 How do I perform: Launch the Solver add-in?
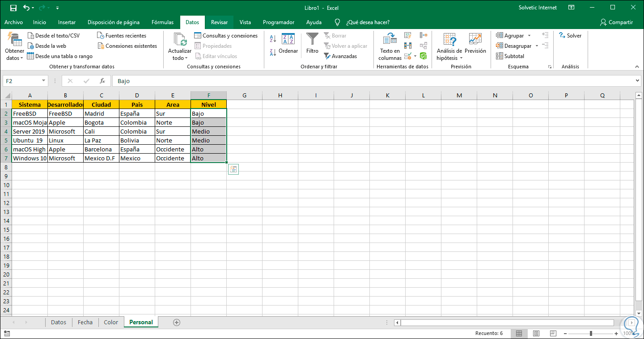570,36
